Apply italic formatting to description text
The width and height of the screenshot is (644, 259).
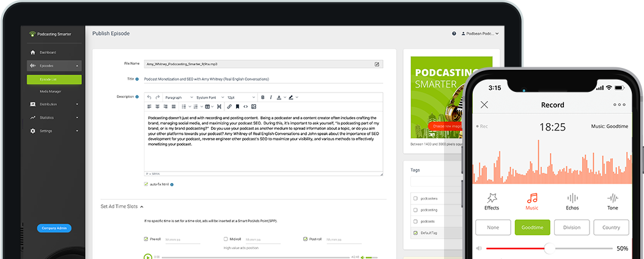coord(271,97)
